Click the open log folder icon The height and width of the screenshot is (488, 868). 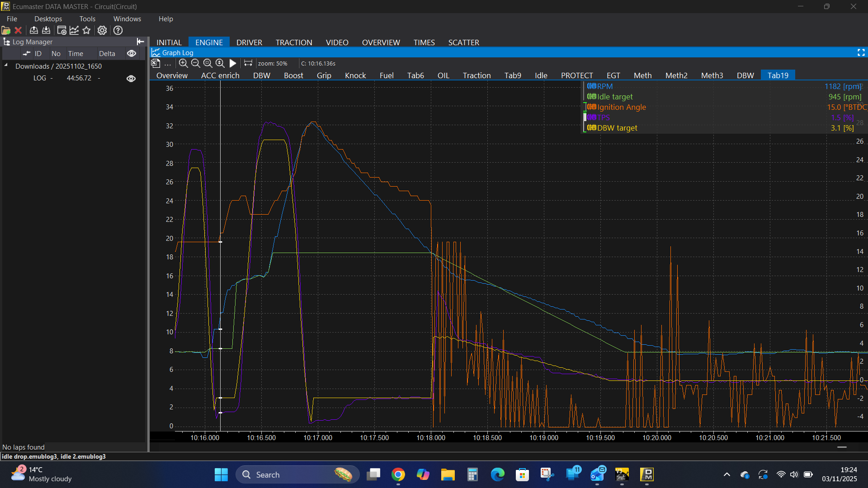pos(6,30)
